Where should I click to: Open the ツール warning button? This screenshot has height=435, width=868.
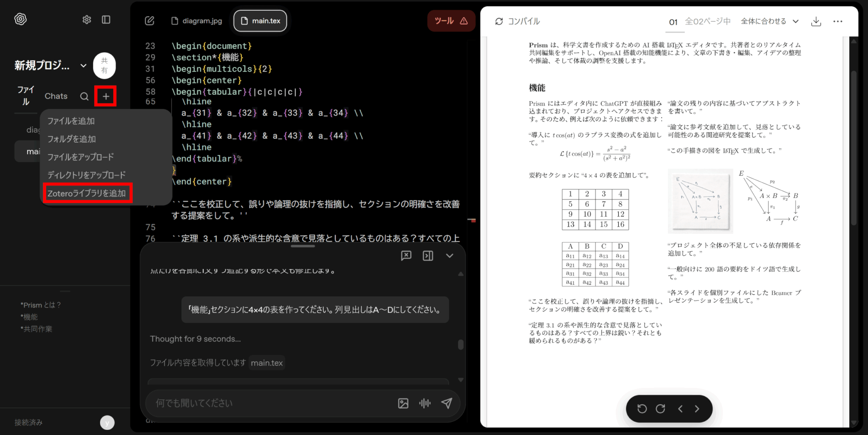pos(451,21)
